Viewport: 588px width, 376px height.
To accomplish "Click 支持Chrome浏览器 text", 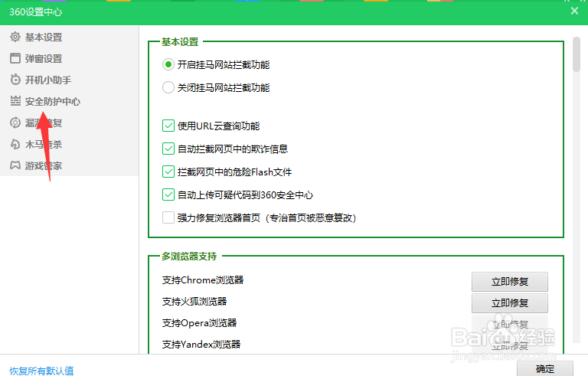I will point(203,280).
